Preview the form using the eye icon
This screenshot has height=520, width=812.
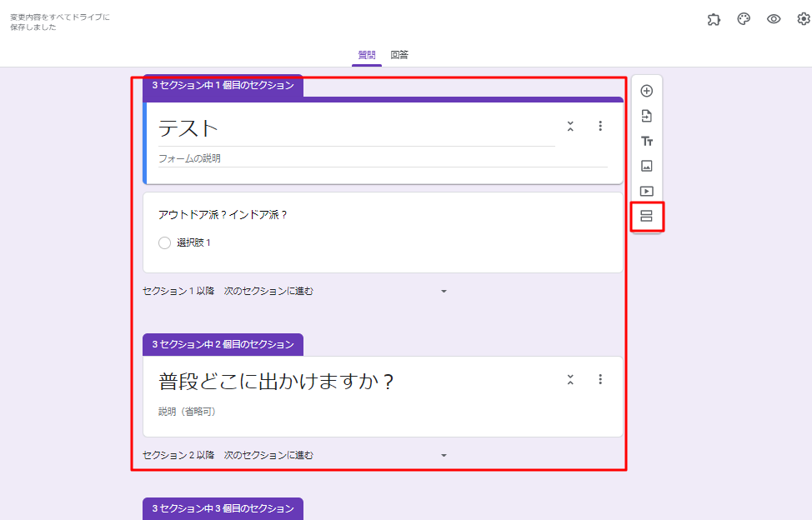(x=774, y=19)
